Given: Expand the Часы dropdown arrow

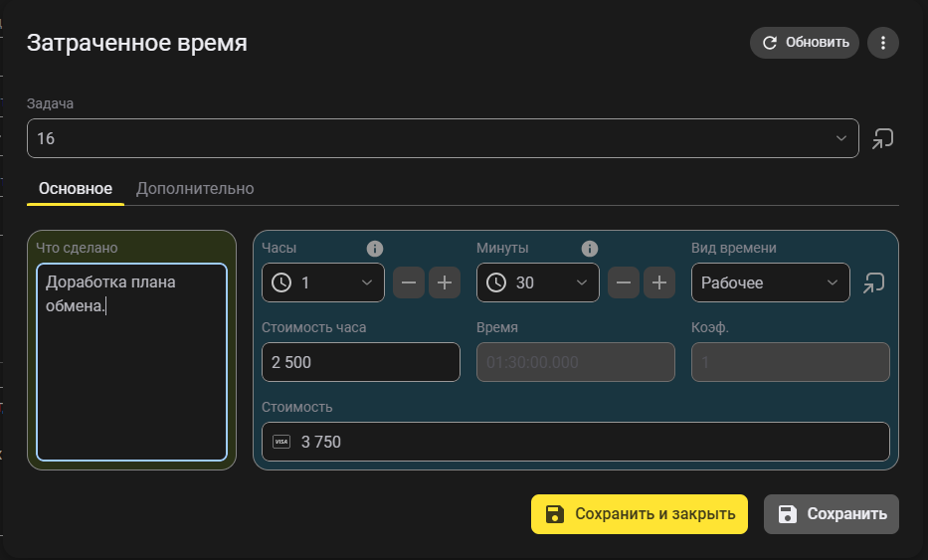Looking at the screenshot, I should pos(367,283).
